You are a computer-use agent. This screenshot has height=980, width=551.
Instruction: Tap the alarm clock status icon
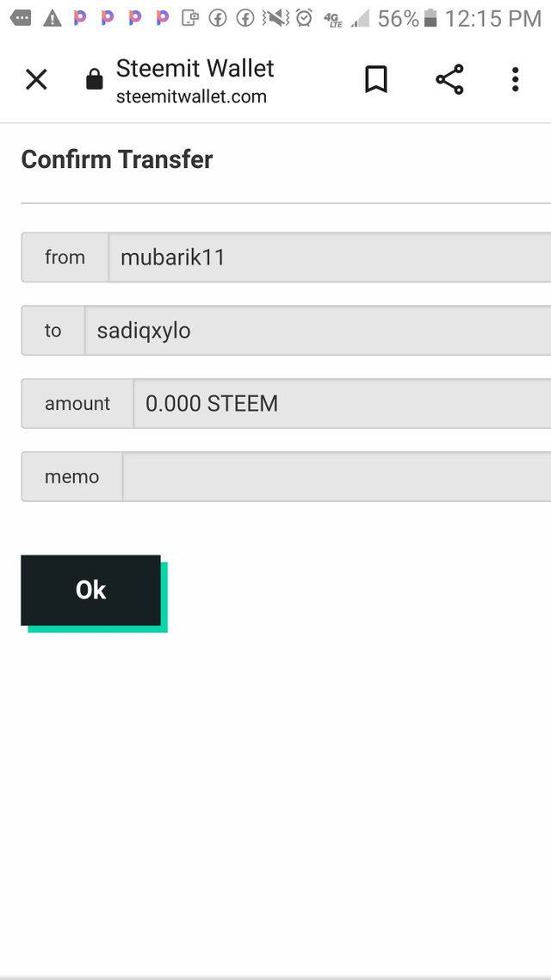tap(304, 18)
